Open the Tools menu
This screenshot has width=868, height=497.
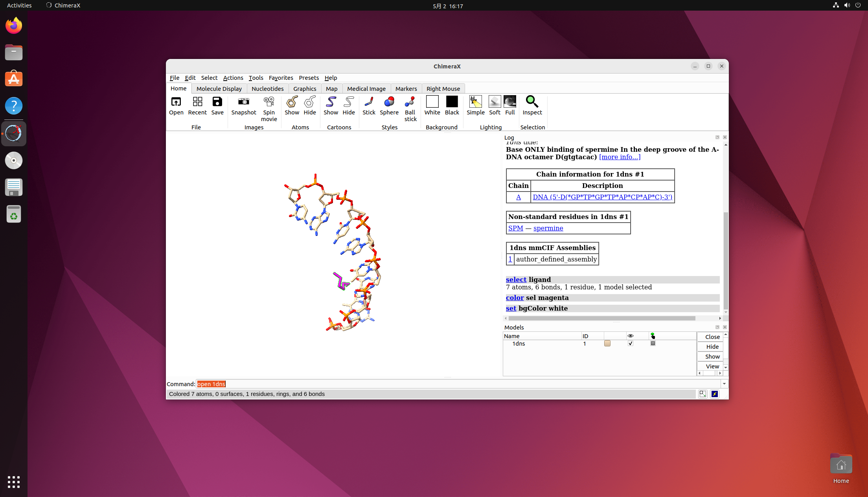pyautogui.click(x=256, y=78)
